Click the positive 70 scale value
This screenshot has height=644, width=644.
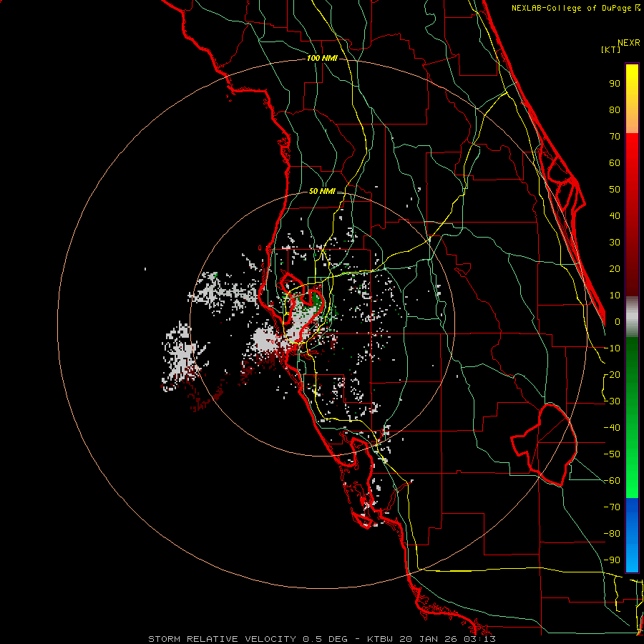pos(615,137)
